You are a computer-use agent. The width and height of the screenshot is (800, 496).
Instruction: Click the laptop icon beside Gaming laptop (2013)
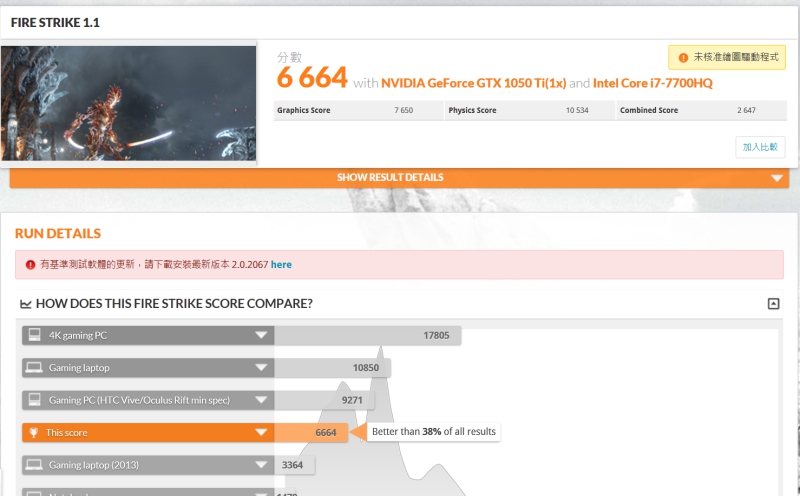(34, 464)
